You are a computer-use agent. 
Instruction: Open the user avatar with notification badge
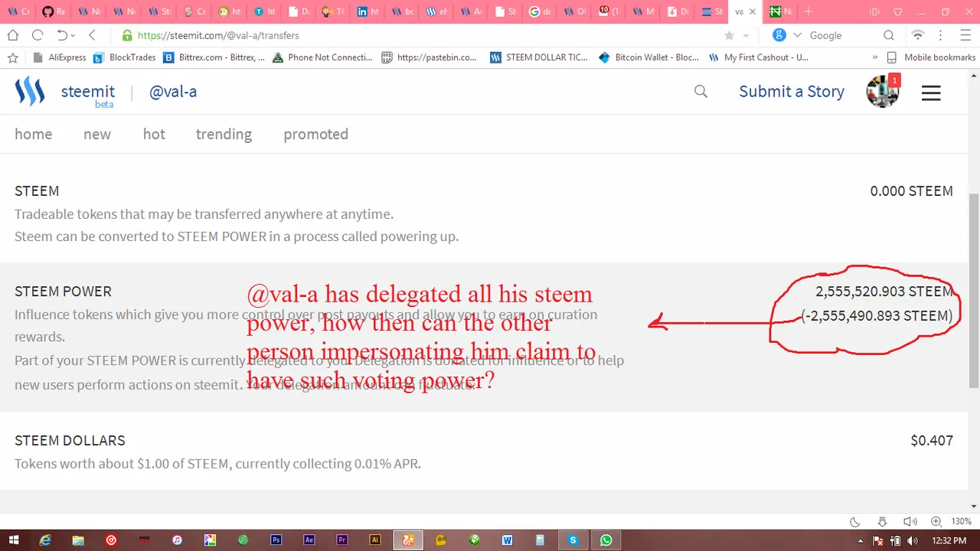pos(882,91)
